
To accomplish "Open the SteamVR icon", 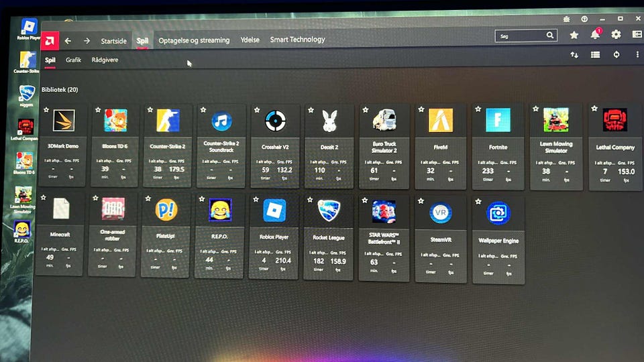I will click(x=440, y=213).
